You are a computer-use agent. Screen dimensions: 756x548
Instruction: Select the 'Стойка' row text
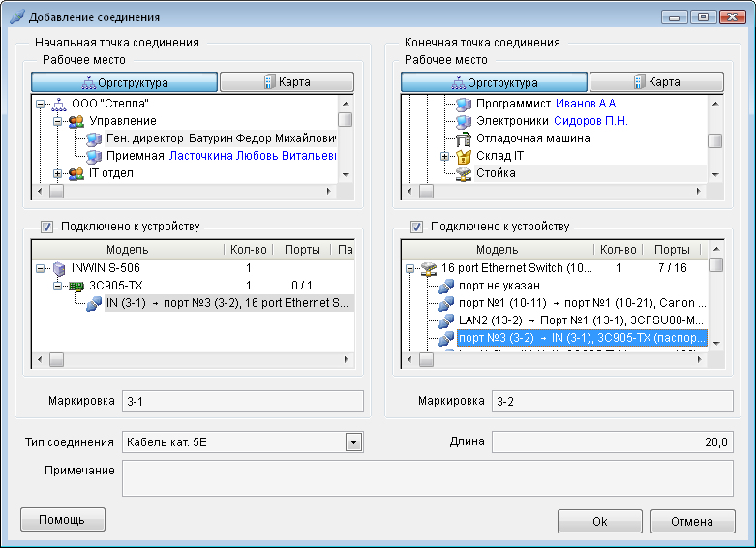coord(496,173)
